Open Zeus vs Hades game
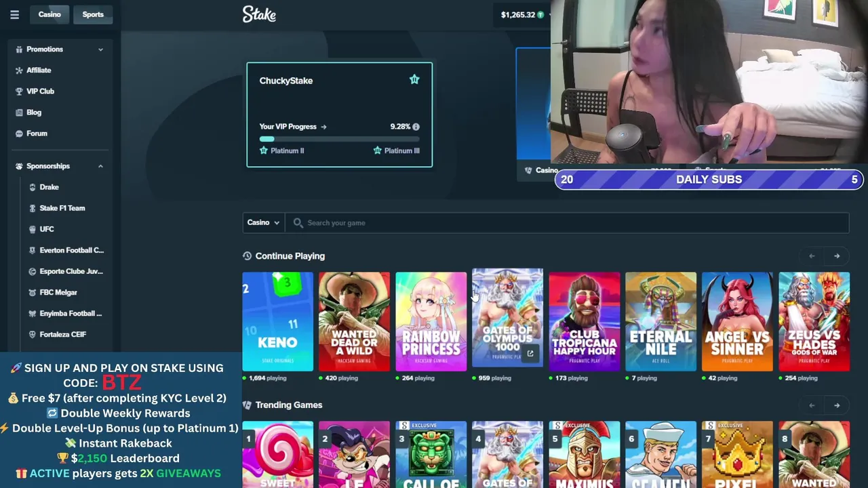Viewport: 868px width, 488px height. [814, 321]
